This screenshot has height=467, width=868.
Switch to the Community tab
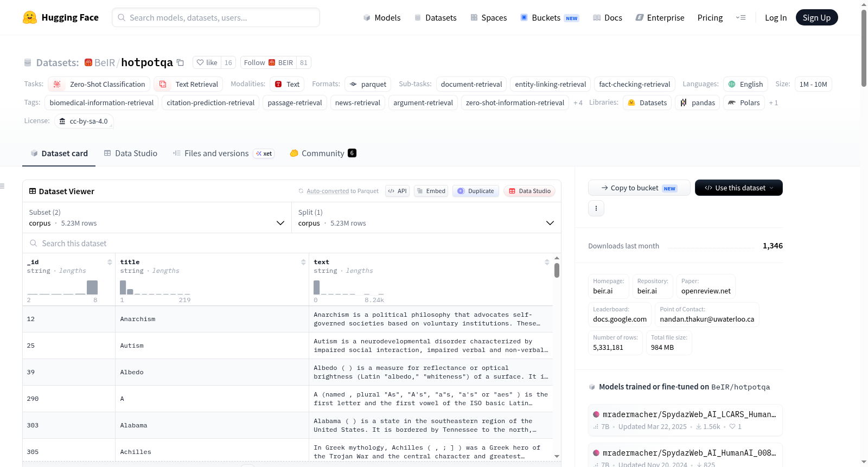pyautogui.click(x=323, y=153)
